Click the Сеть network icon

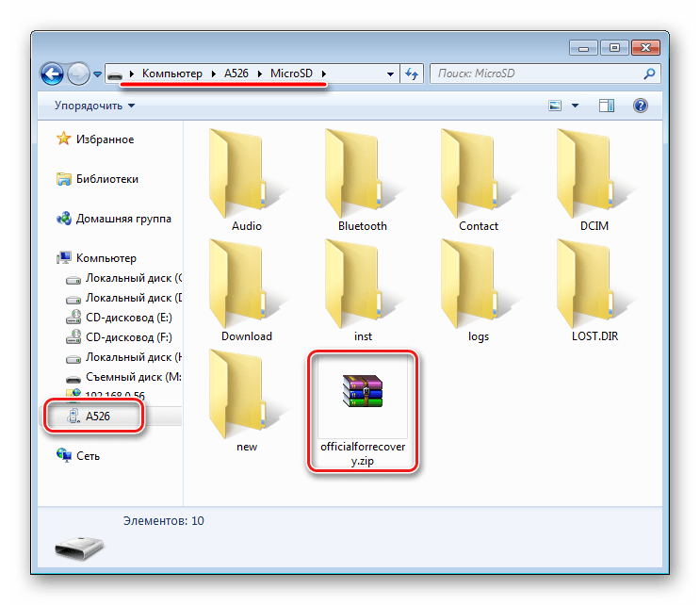(x=64, y=455)
